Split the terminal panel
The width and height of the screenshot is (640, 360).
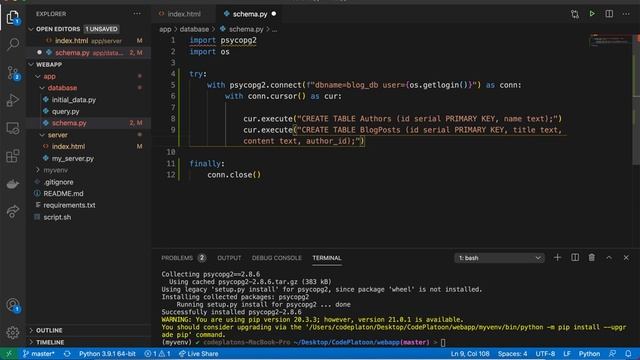[x=575, y=258]
